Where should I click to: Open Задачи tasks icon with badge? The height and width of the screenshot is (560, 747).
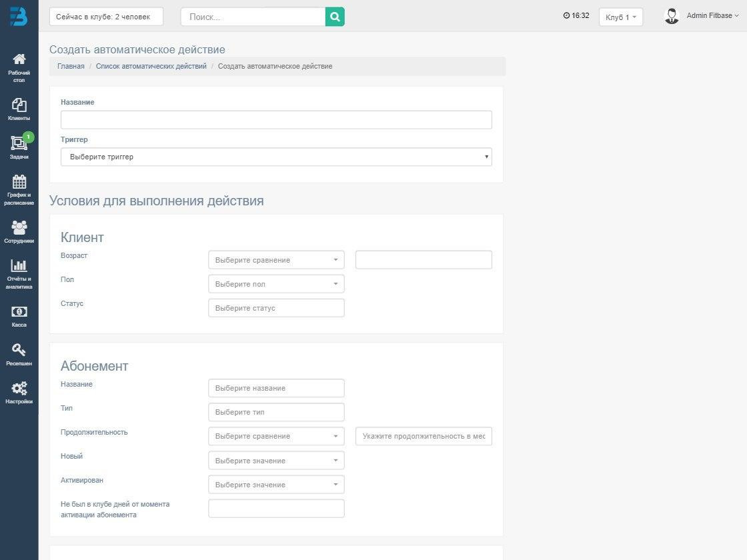(x=19, y=144)
